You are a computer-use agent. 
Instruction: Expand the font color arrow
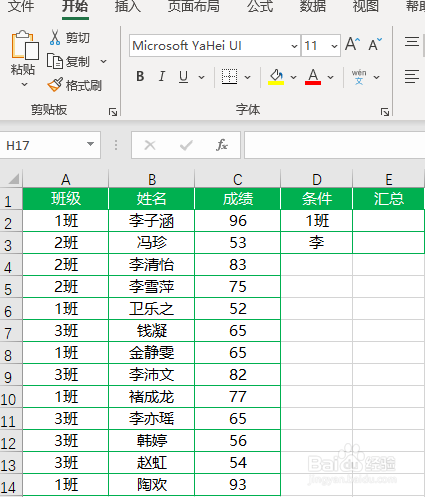click(330, 77)
